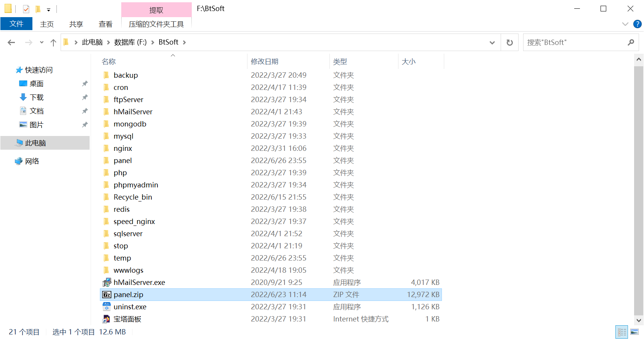
Task: Select the ftpServer folder icon
Action: pos(106,99)
